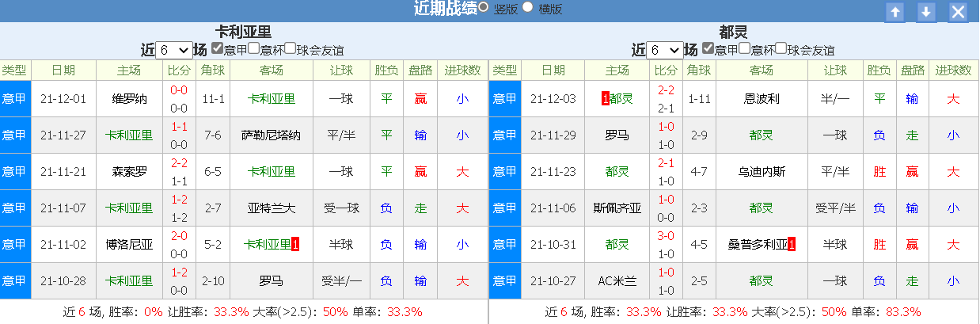Click the 卡利亚里 team title
The image size is (980, 324).
[244, 32]
